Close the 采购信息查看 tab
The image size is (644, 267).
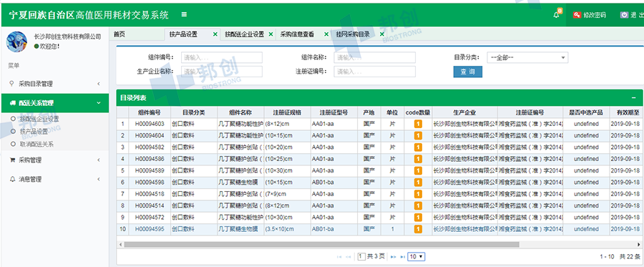(x=326, y=34)
